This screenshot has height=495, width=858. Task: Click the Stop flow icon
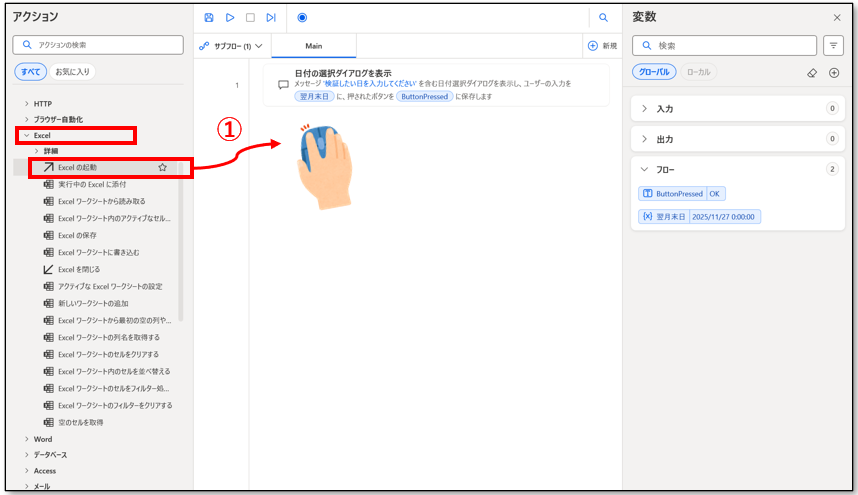pos(250,17)
